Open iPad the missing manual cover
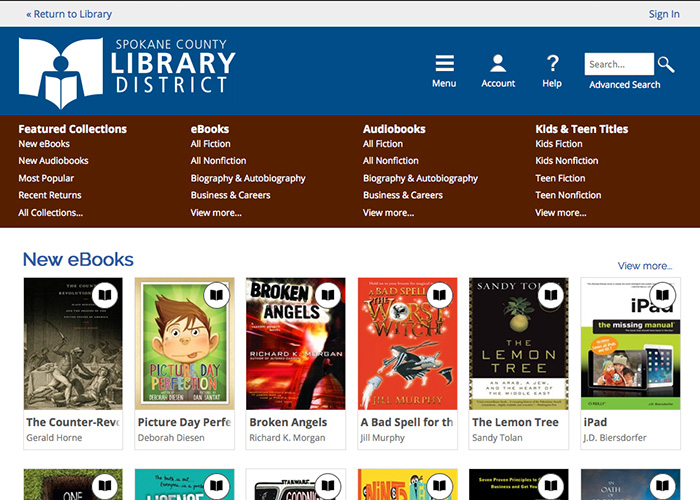This screenshot has width=700, height=500. 630,343
